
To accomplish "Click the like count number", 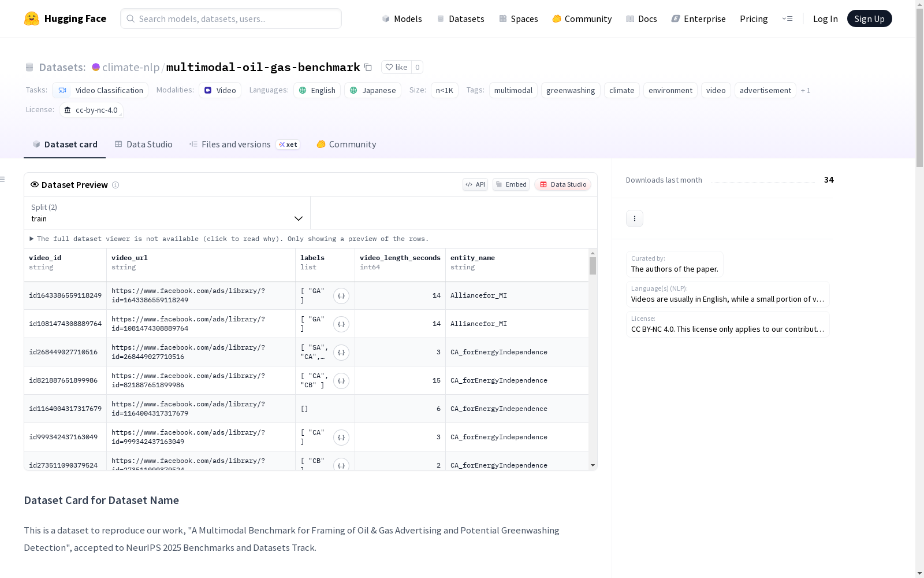I will 418,67.
